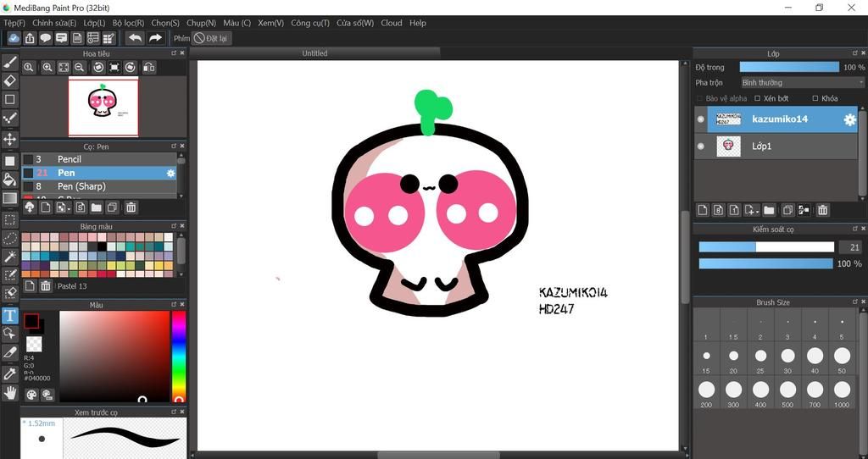Select the Pen (Sharp) brush

[x=98, y=186]
